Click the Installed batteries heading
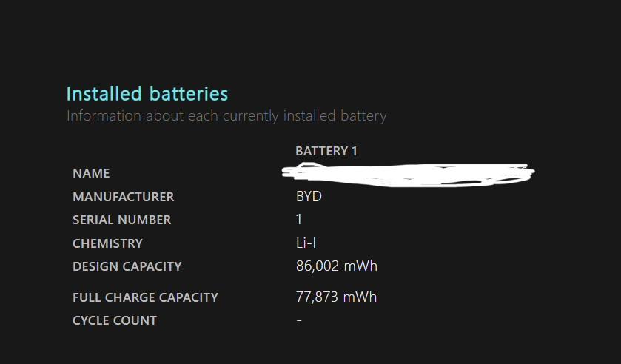 click(x=147, y=94)
